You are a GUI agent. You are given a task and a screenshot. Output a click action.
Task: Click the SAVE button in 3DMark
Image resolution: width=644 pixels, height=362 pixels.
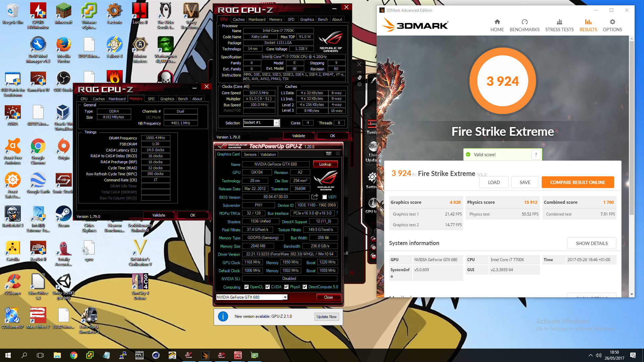(x=525, y=182)
